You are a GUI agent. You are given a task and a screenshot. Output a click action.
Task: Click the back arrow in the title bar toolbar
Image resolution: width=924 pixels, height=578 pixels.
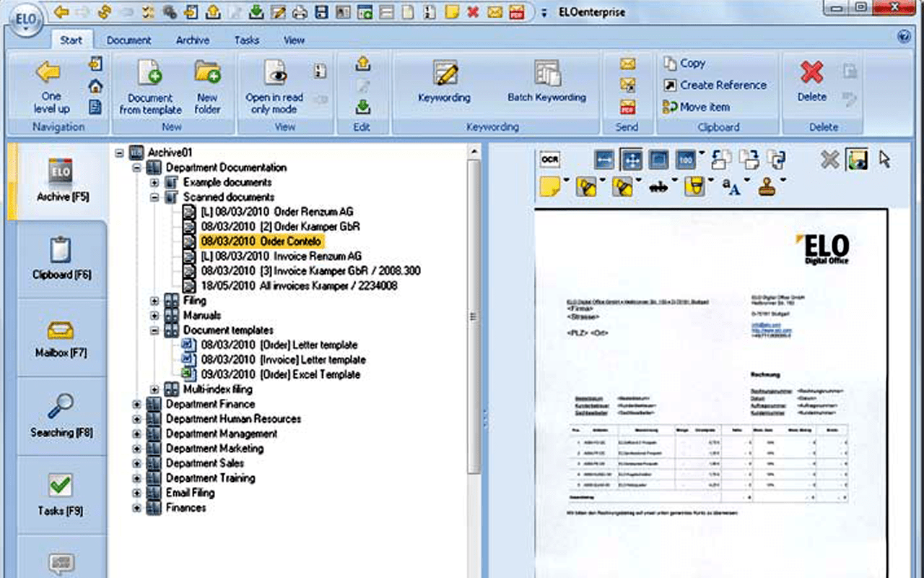tap(62, 12)
